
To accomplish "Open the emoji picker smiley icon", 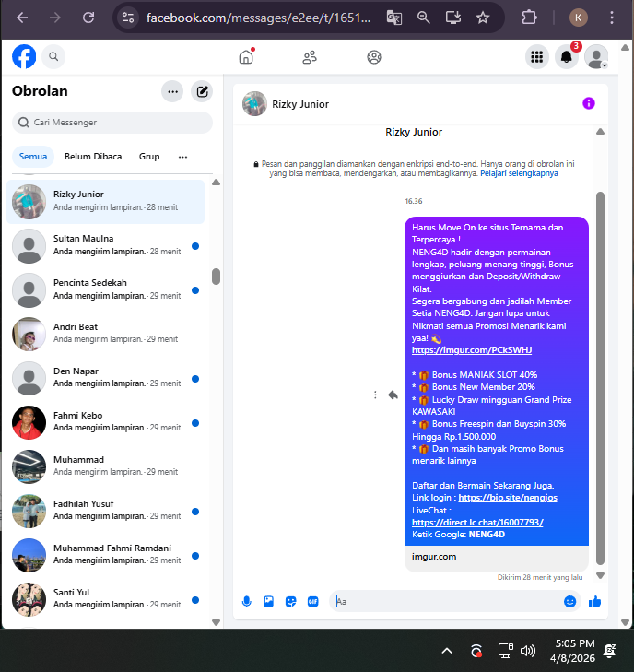I will 569,602.
